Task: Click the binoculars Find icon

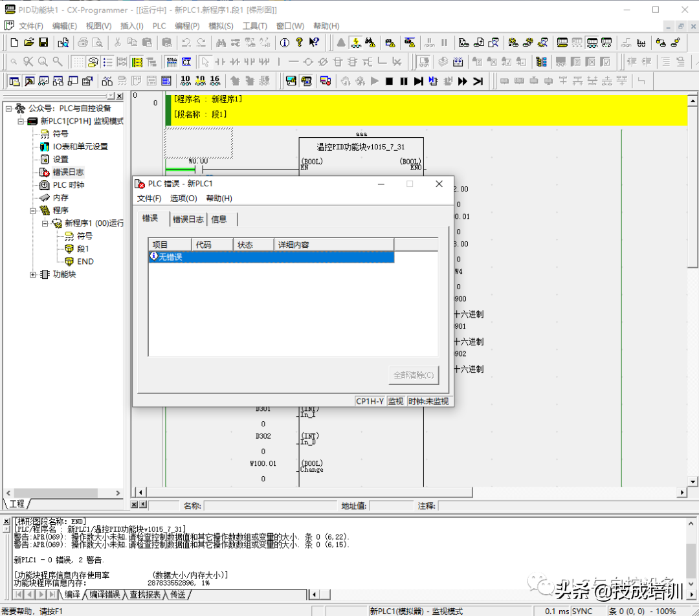Action: 221,43
